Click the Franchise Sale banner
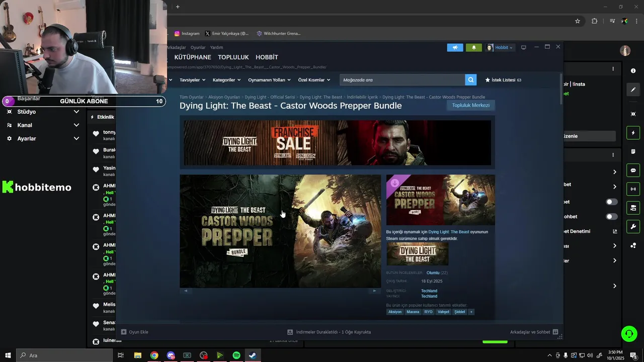The width and height of the screenshot is (644, 362). click(x=337, y=143)
